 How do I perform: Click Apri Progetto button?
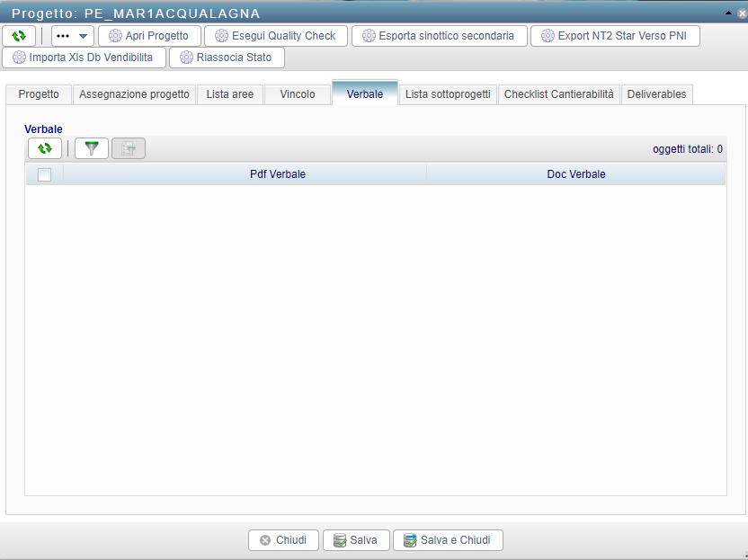pyautogui.click(x=149, y=36)
